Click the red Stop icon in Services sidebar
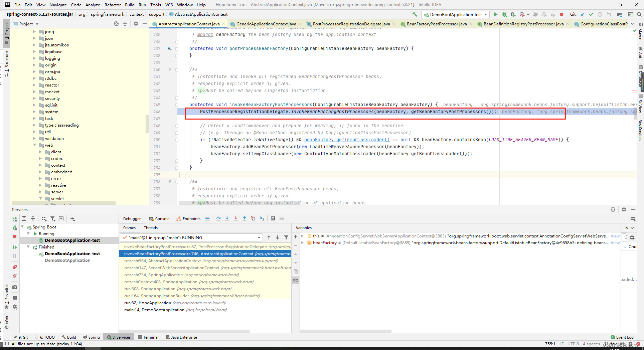This screenshot has height=350, width=644. 15,236
